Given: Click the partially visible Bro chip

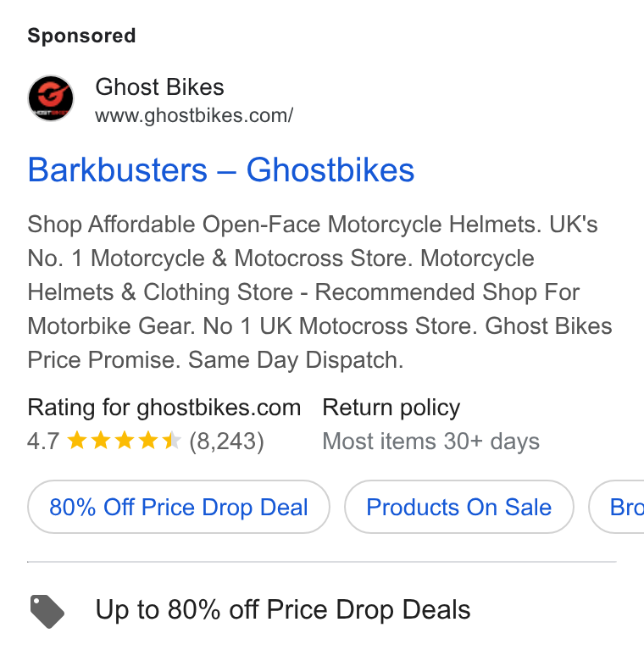Looking at the screenshot, I should pyautogui.click(x=617, y=507).
